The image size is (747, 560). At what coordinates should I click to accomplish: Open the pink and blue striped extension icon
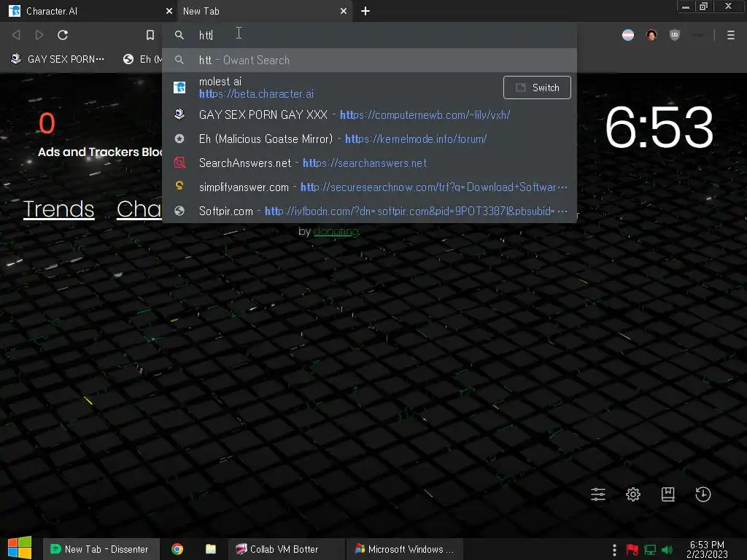pyautogui.click(x=628, y=35)
